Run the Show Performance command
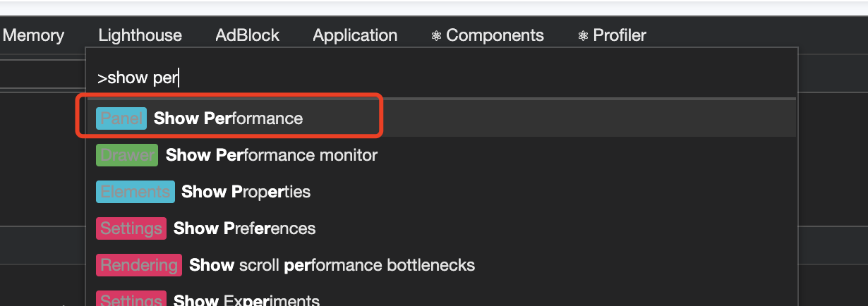Image resolution: width=868 pixels, height=306 pixels. coord(228,118)
